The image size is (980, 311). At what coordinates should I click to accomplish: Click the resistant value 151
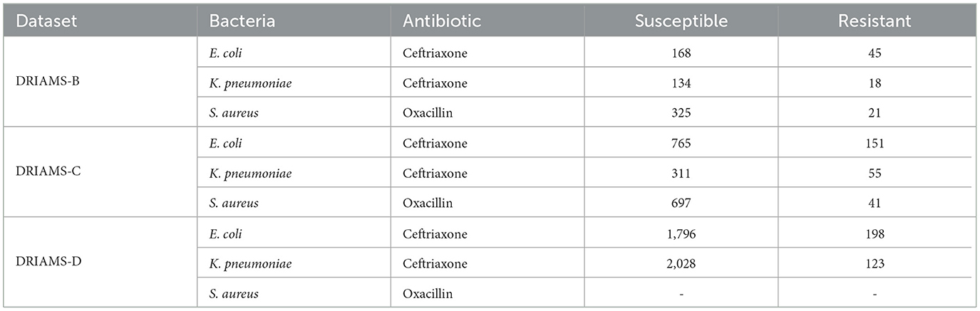(875, 143)
